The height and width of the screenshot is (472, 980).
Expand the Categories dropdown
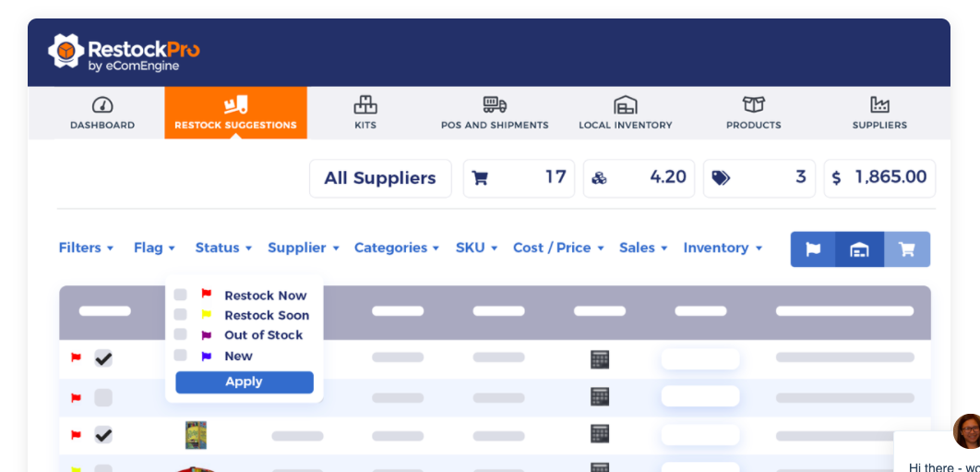(x=397, y=248)
